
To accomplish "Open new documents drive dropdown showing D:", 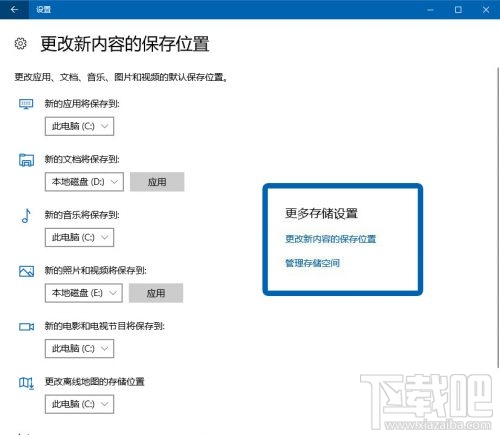I will (x=84, y=182).
